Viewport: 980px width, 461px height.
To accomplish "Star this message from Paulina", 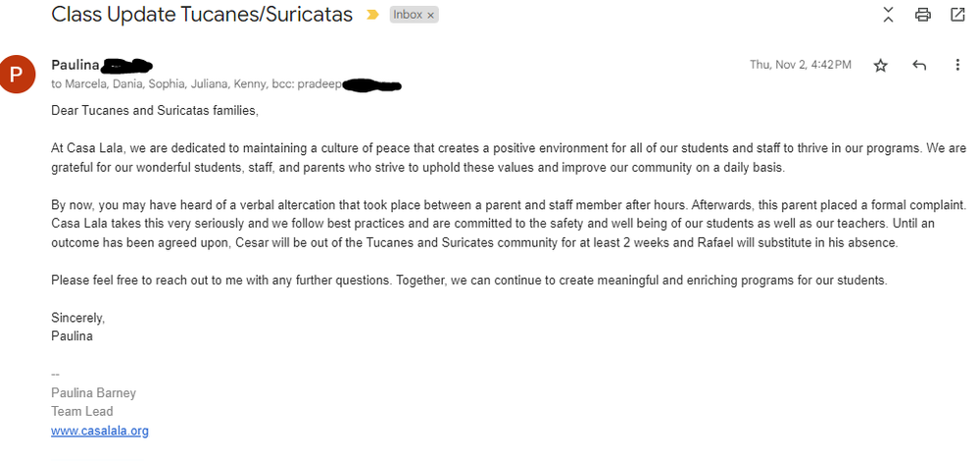I will click(x=880, y=66).
